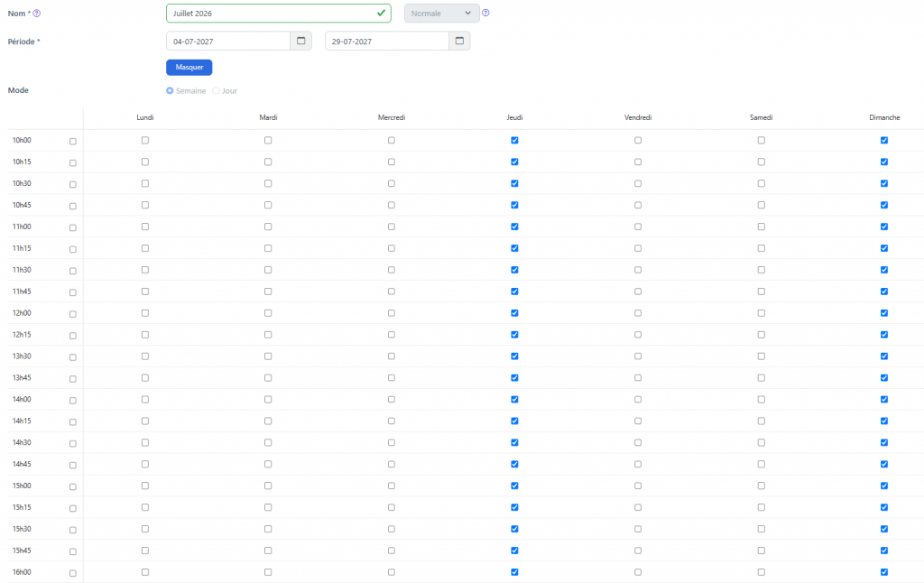Check Vendredi at 14h00

638,399
